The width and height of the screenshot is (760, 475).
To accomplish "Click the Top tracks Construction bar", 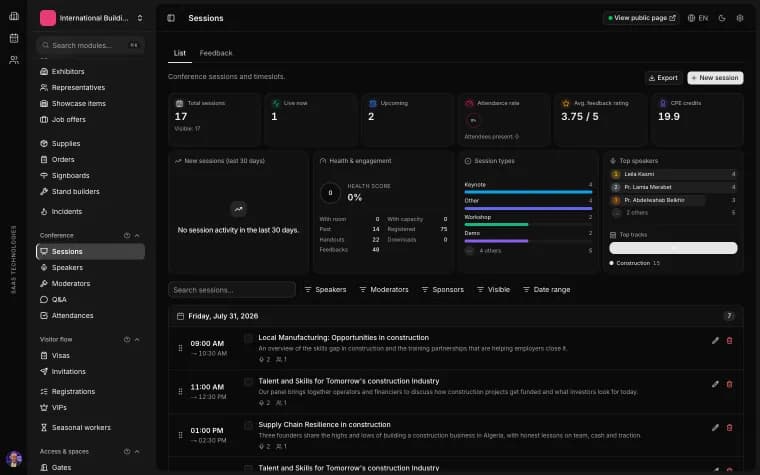I will tap(673, 248).
